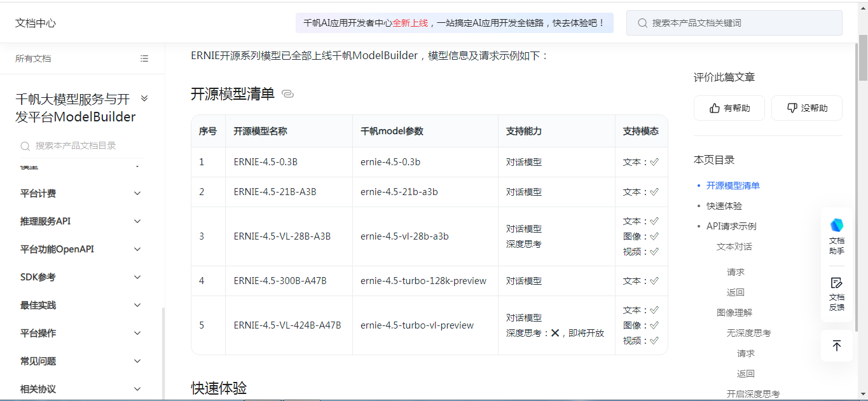Viewport: 868px width, 401px height.
Task: Copy anchor link icon beside 开源模型清单
Action: [287, 94]
